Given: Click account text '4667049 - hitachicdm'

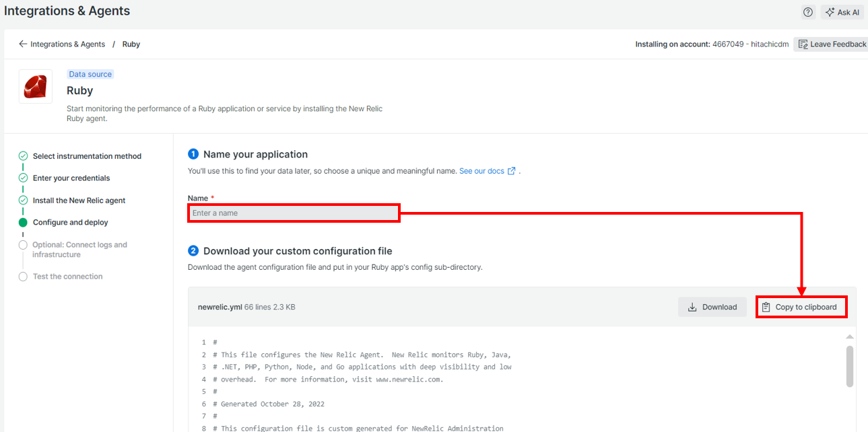Looking at the screenshot, I should point(751,44).
